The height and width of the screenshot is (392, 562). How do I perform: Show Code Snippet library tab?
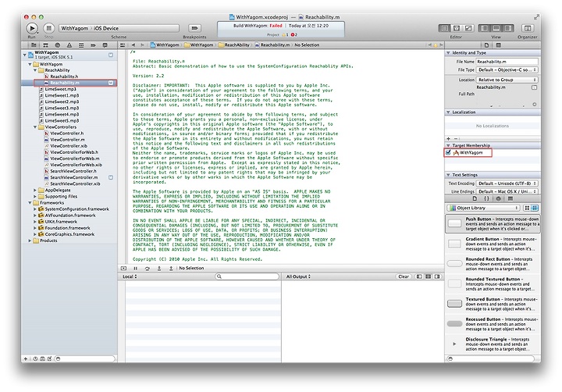tap(486, 198)
